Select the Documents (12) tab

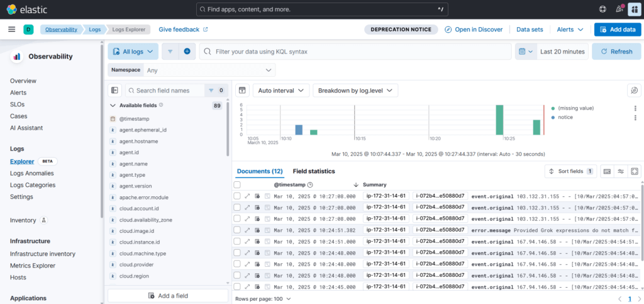click(x=260, y=171)
